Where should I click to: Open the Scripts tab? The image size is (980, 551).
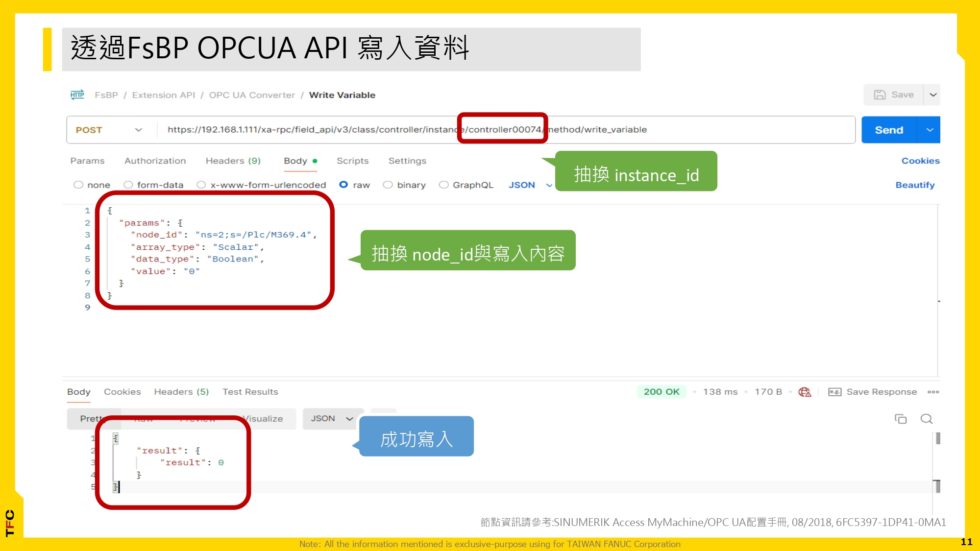[x=352, y=161]
